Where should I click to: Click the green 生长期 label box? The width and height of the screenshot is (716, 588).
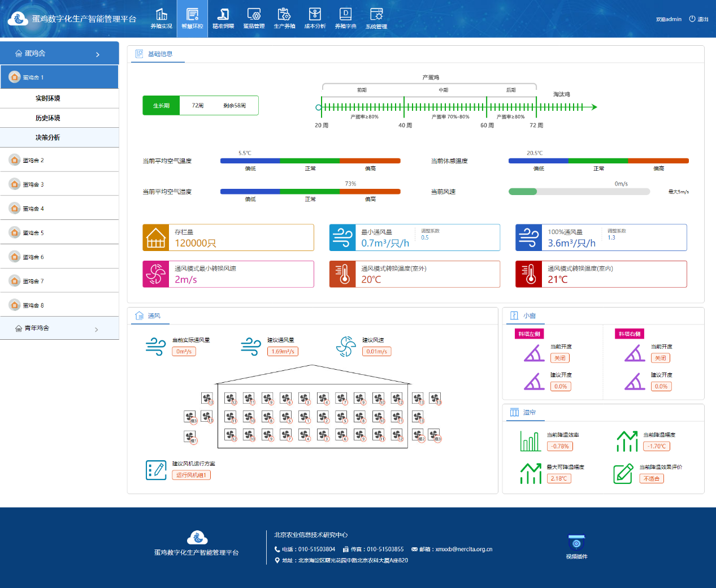click(161, 106)
